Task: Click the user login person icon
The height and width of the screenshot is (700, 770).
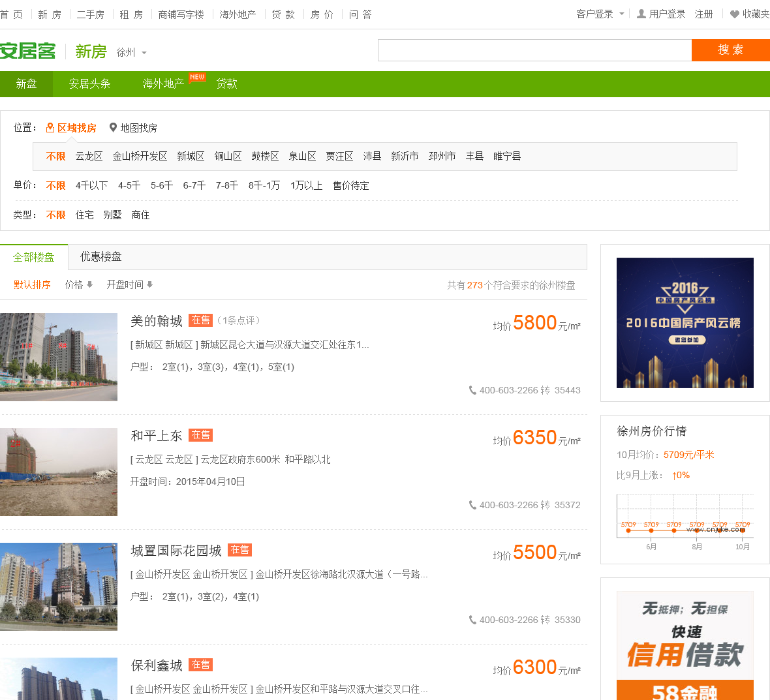Action: 641,14
